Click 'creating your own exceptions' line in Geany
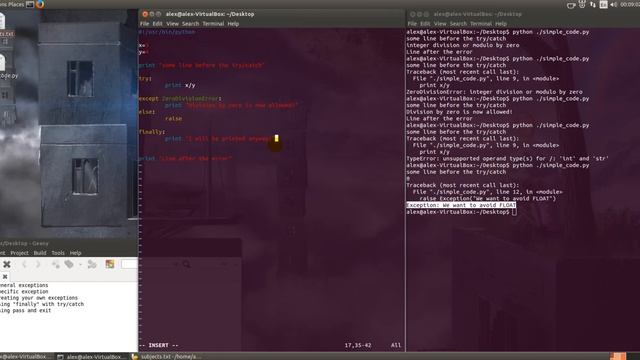 tap(39, 298)
